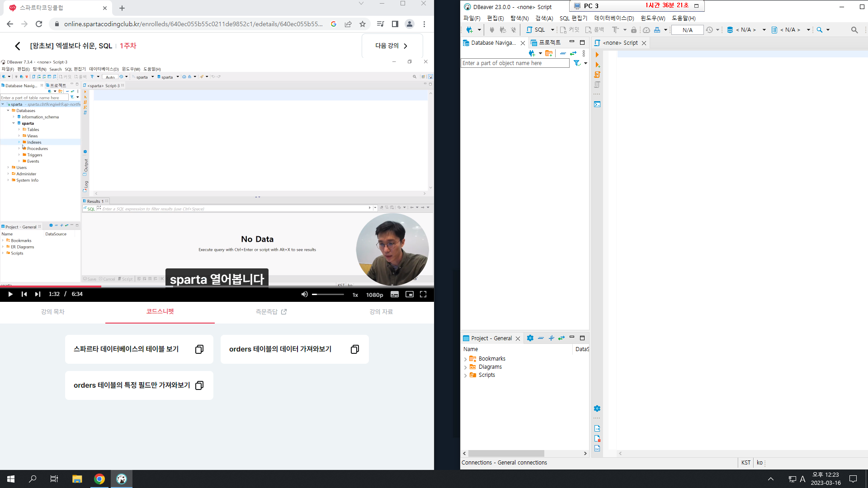Expand the Scripts folder in Project panel
This screenshot has height=488, width=868.
click(x=465, y=375)
